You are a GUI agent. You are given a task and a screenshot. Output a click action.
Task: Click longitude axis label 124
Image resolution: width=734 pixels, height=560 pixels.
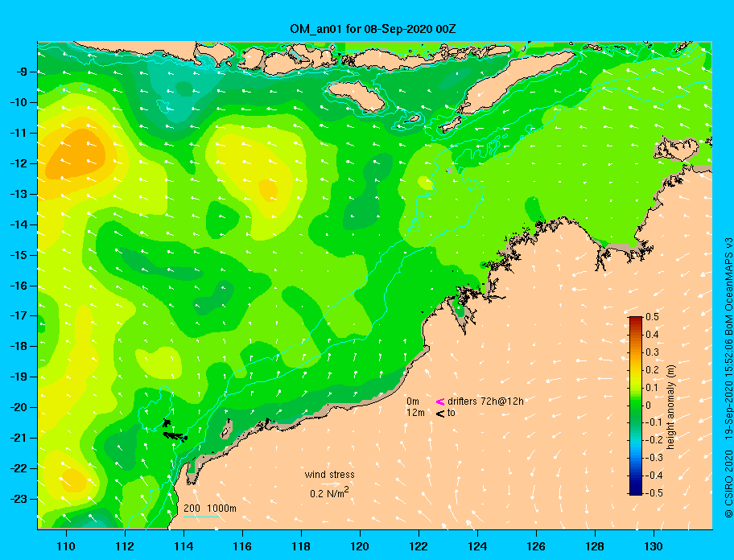[x=477, y=546]
